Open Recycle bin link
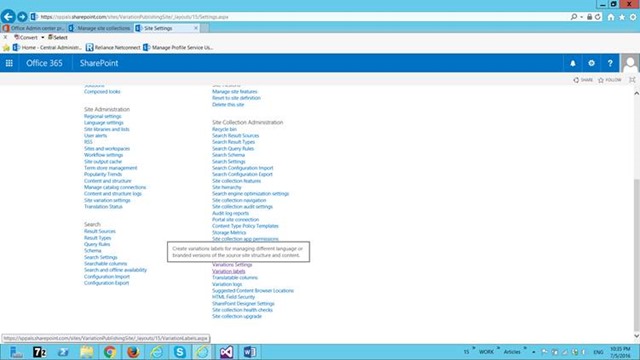The height and width of the screenshot is (360, 640). click(x=224, y=129)
